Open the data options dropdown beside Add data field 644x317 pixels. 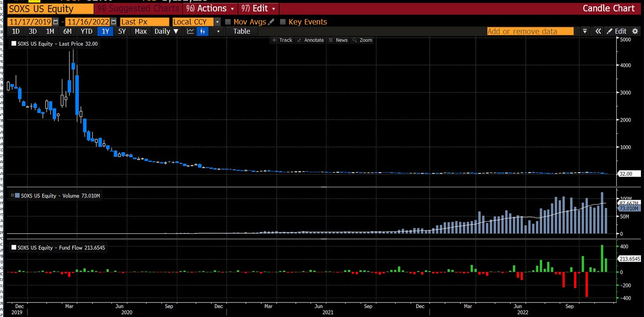coord(585,31)
